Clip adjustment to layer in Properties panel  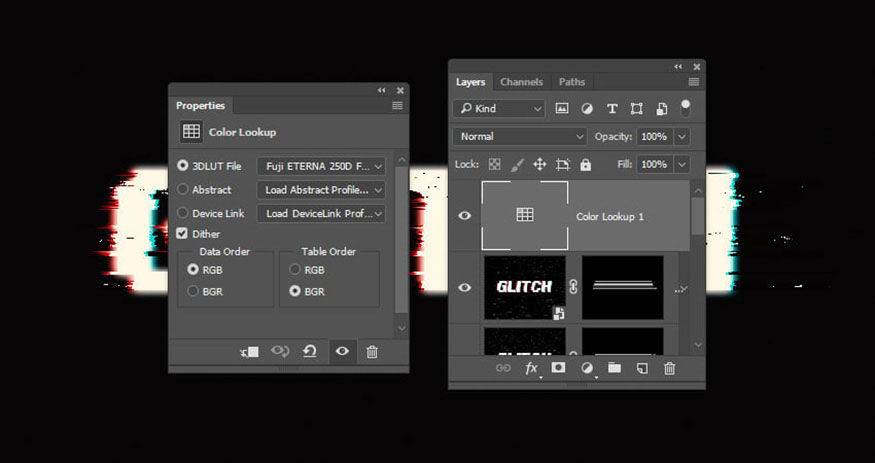pyautogui.click(x=249, y=352)
